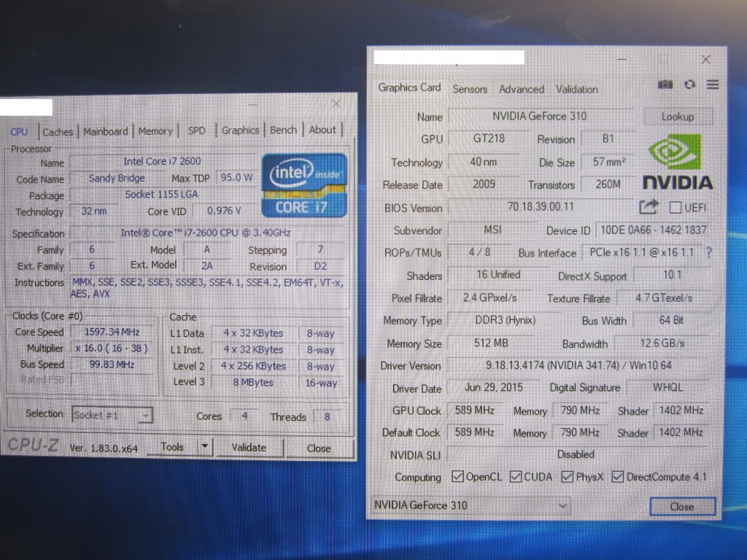Click the Bus Speed value 99.83 MHz
The width and height of the screenshot is (747, 560).
pos(112,365)
